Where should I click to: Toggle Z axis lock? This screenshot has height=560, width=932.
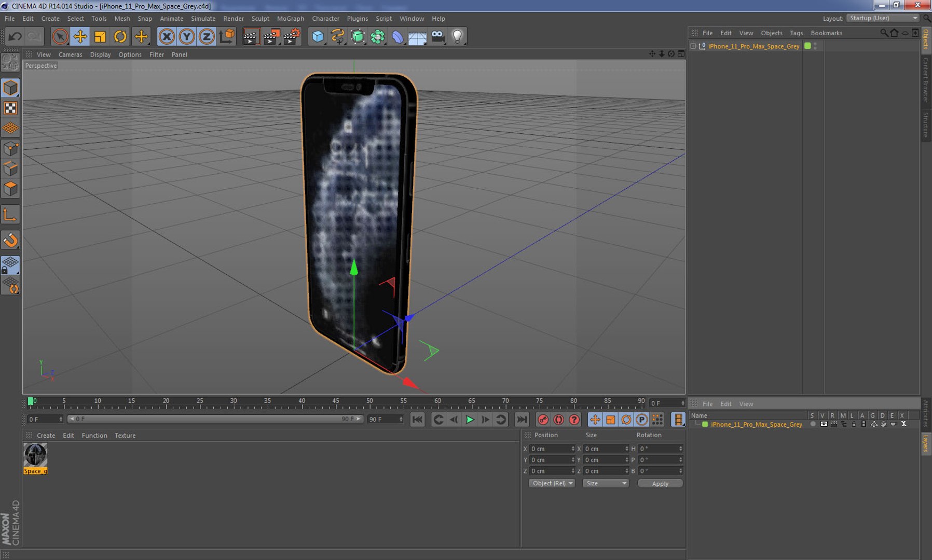click(x=207, y=36)
